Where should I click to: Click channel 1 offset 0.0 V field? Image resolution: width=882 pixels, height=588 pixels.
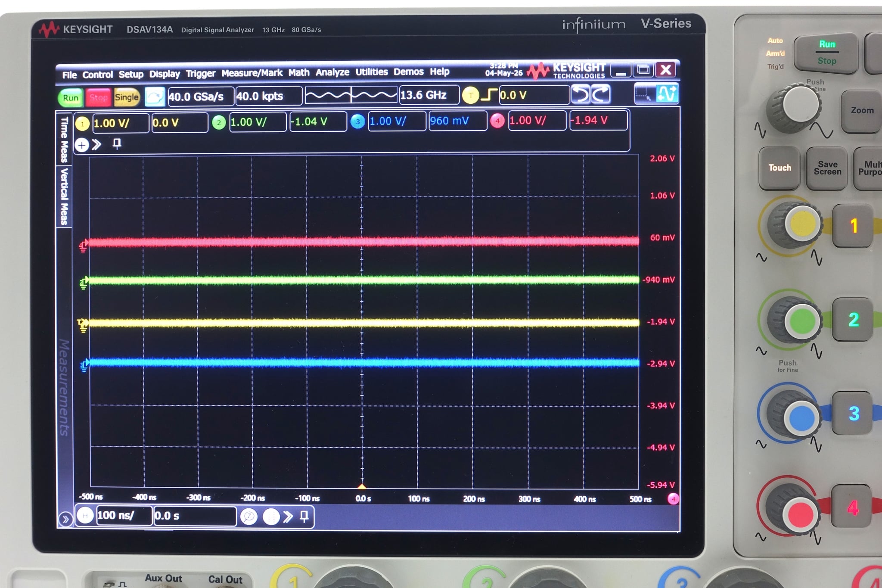pyautogui.click(x=180, y=123)
